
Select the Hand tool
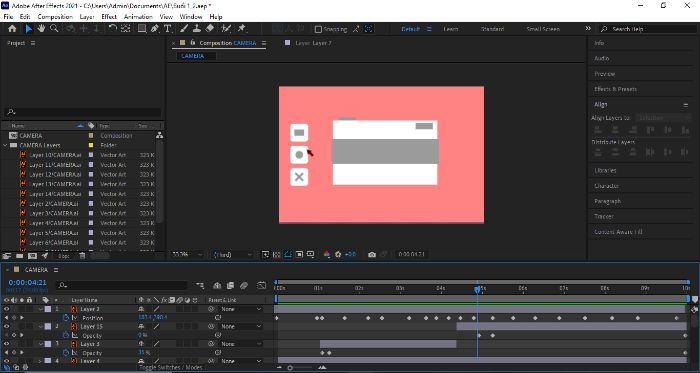(41, 29)
